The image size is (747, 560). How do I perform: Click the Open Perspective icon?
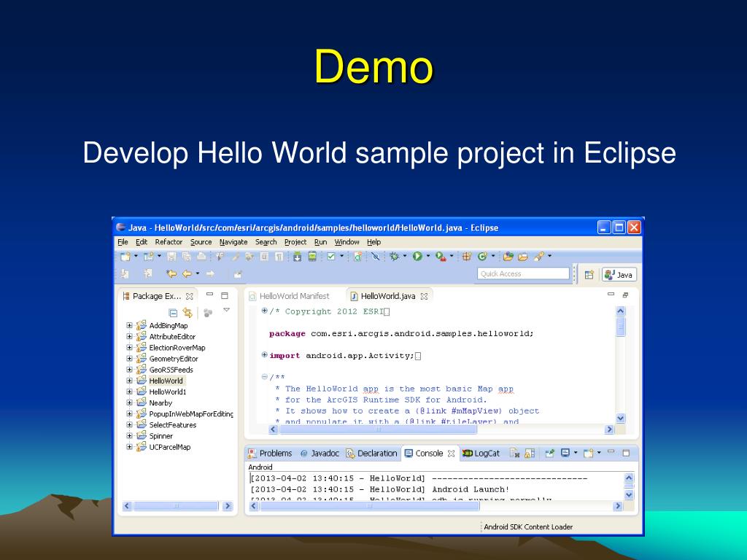coord(589,275)
